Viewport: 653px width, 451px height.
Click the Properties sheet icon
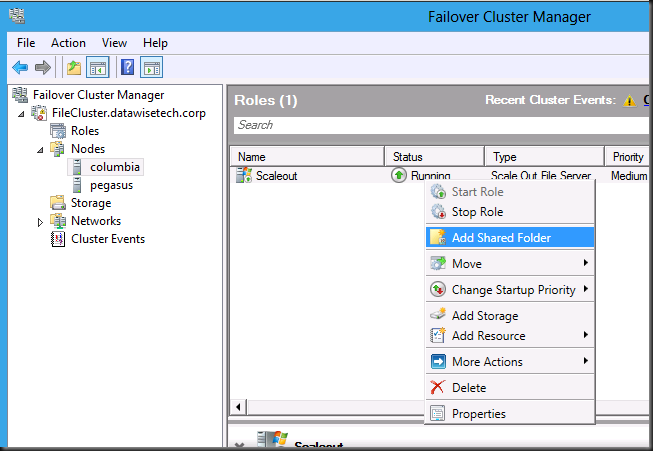coord(438,413)
